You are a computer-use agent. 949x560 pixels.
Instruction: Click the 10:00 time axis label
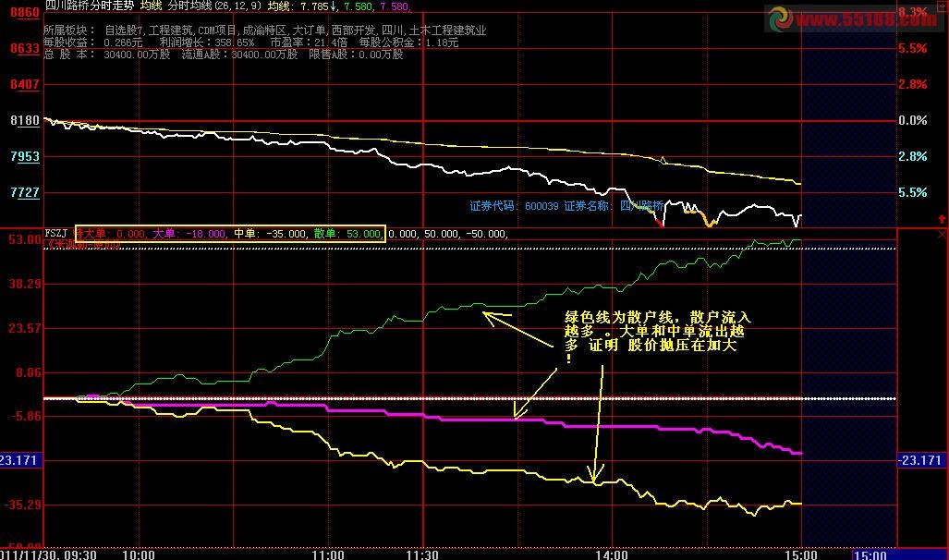click(139, 554)
